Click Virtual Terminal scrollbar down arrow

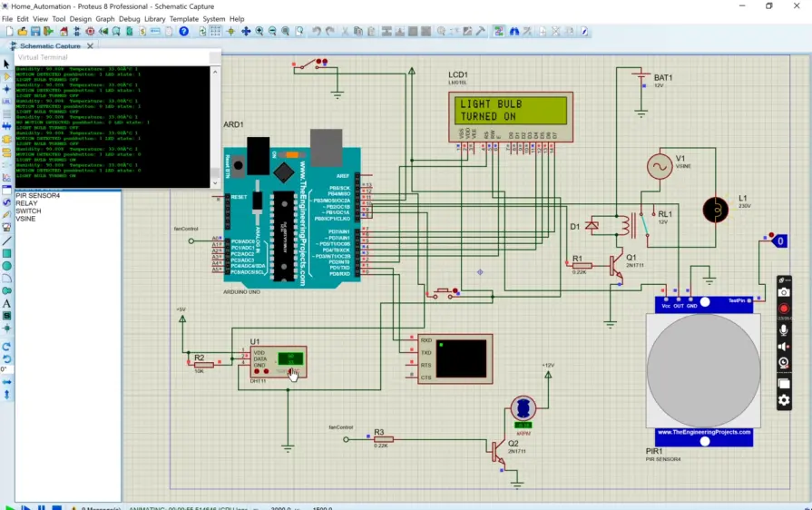coord(215,182)
